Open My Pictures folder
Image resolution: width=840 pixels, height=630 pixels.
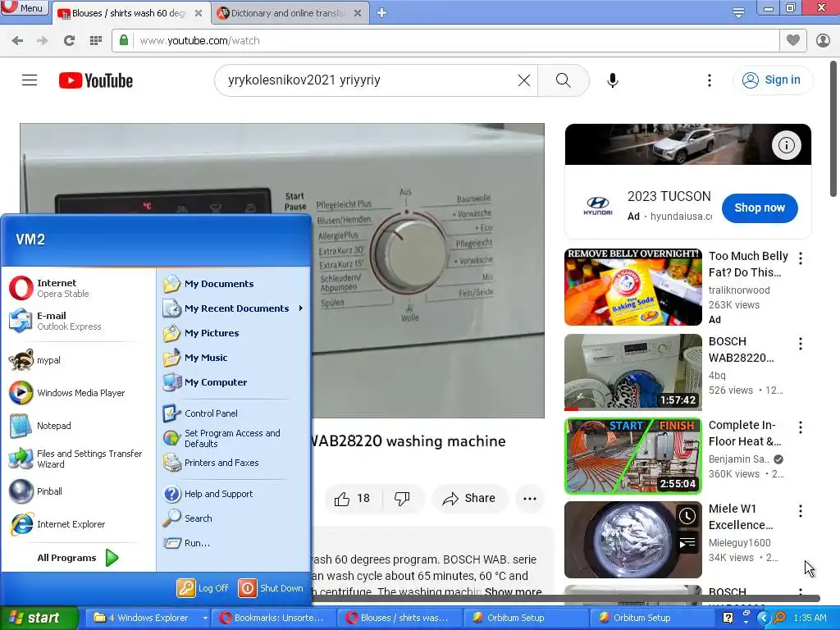[x=233, y=333]
